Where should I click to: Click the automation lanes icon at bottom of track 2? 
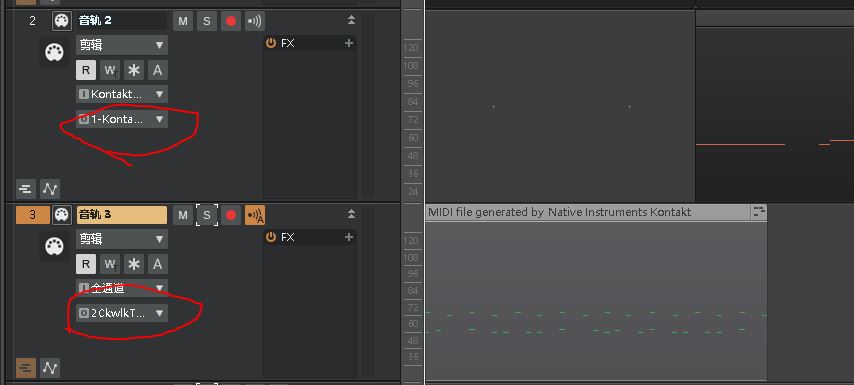[50, 189]
